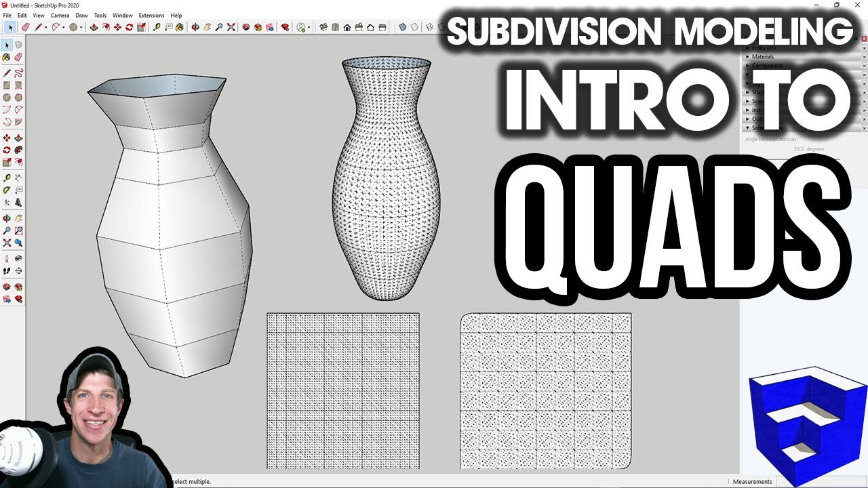Expand the Materials panel
868x488 pixels.
point(748,57)
